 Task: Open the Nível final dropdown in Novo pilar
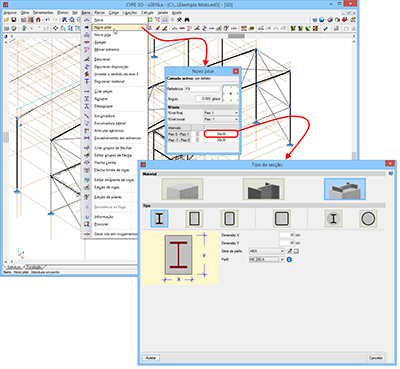(x=221, y=113)
